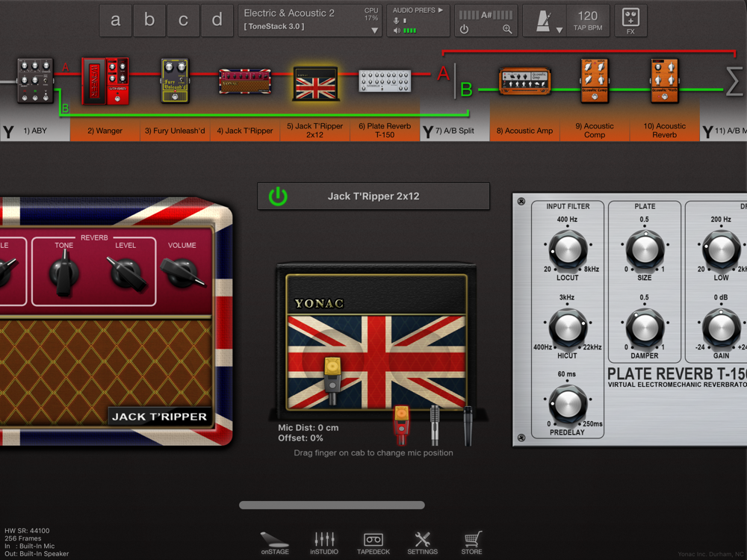Select the '10) Acoustic Reverb' chain label

click(665, 131)
